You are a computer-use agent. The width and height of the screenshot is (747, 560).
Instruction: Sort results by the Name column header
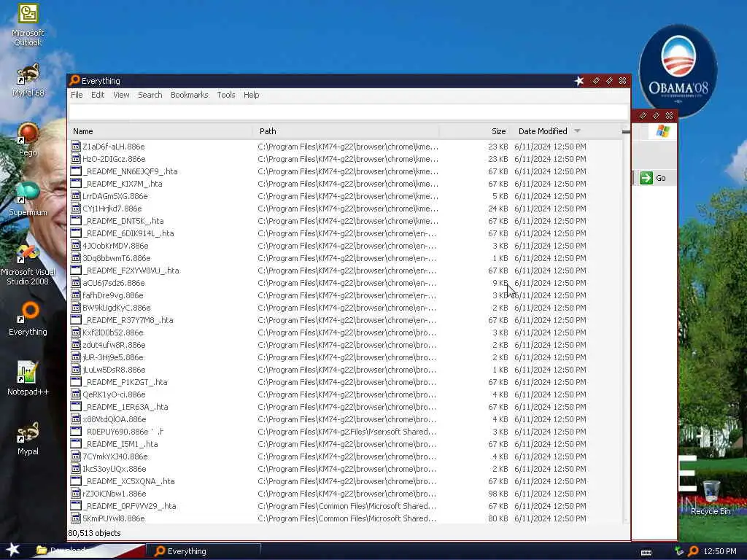pos(160,131)
